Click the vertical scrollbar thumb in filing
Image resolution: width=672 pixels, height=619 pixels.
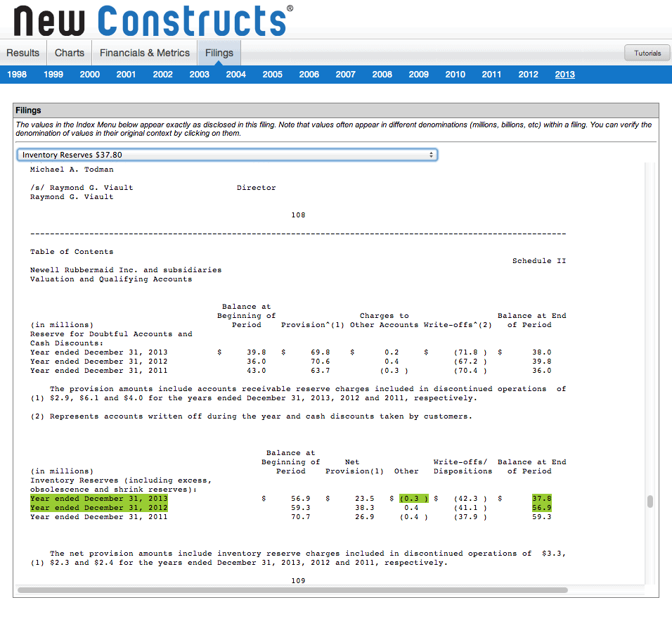(x=650, y=502)
